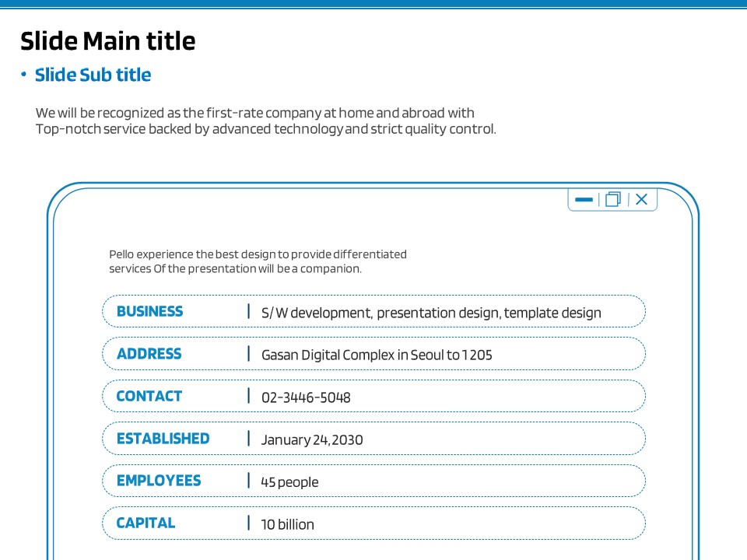
Task: Click the "45 people" value
Action: tap(289, 482)
